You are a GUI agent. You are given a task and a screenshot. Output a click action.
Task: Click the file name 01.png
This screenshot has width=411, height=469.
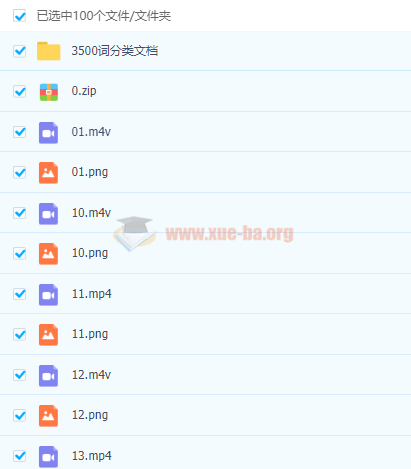pos(90,172)
